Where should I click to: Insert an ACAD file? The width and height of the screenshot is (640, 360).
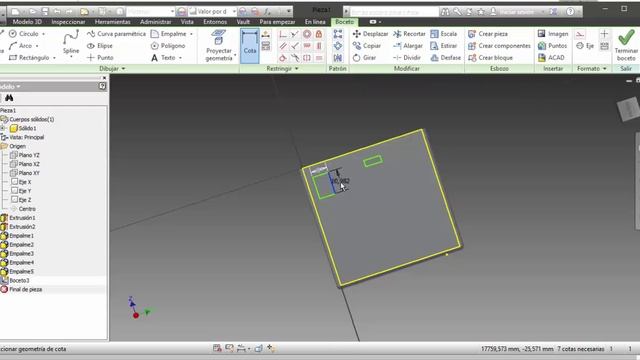[551, 58]
